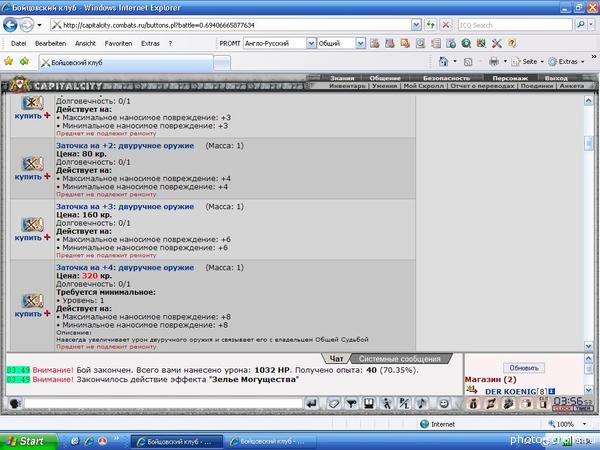Click the chat eraser clear icon

tap(334, 403)
